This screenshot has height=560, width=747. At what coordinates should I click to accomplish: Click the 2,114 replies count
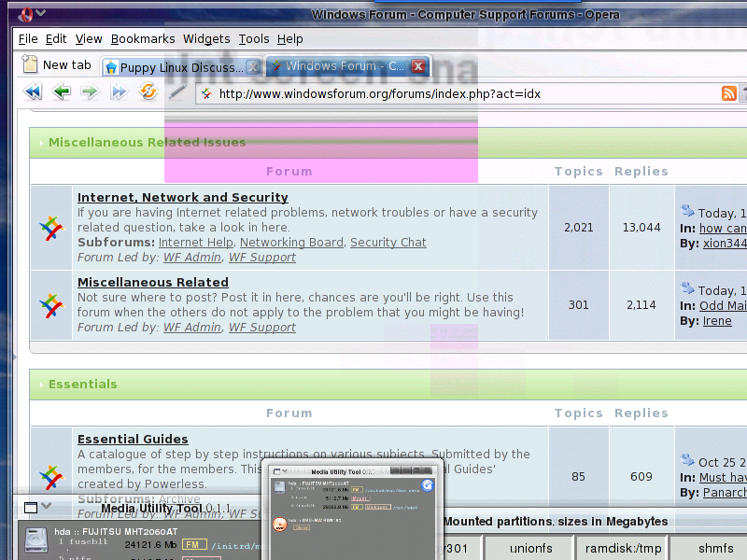click(x=641, y=305)
